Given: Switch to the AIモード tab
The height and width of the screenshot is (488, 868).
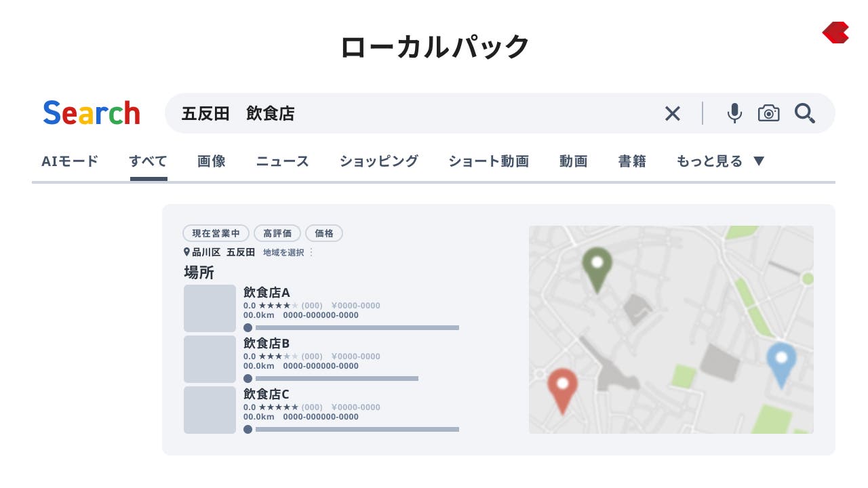Looking at the screenshot, I should (70, 161).
